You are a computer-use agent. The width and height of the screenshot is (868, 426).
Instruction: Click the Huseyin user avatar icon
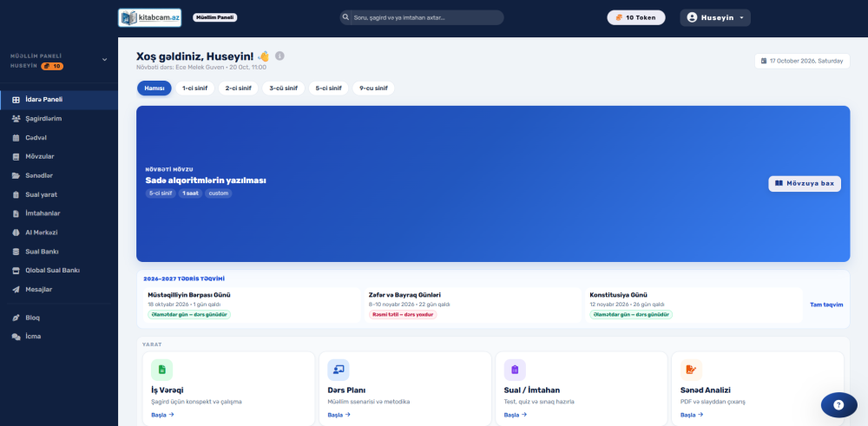[x=692, y=17]
